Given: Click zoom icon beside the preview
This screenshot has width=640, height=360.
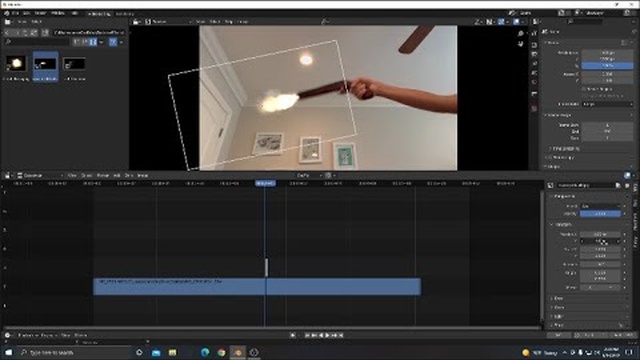Looking at the screenshot, I should coord(520,34).
